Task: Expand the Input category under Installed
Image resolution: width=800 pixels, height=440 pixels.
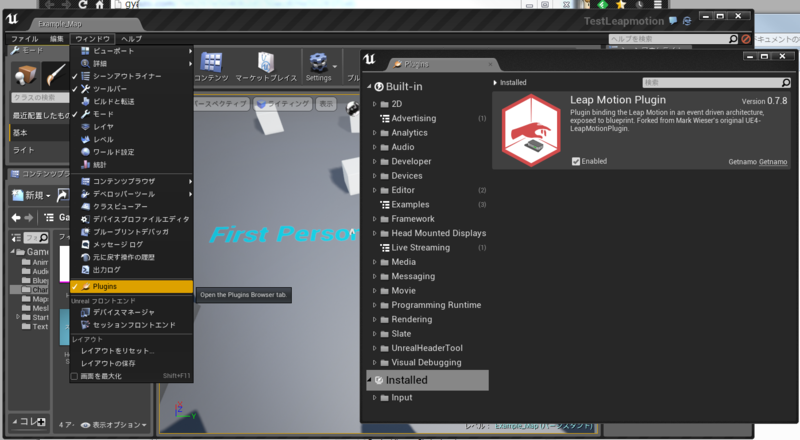Action: (374, 398)
